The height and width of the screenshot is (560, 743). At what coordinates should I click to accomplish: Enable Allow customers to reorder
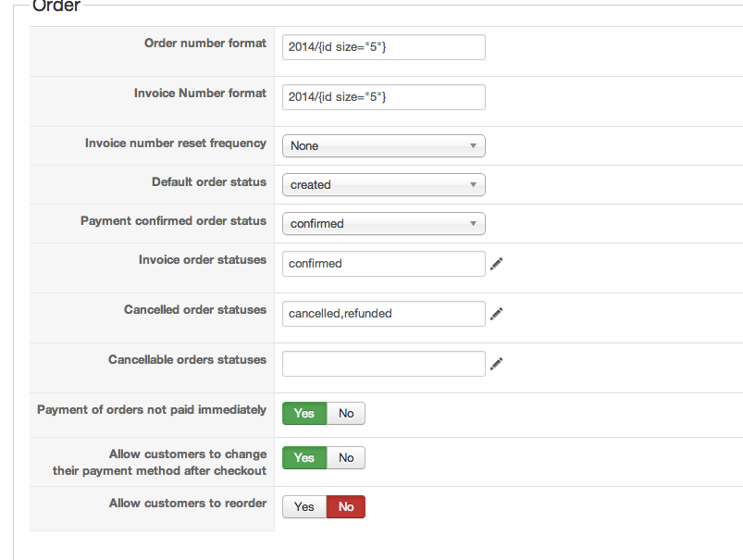(x=304, y=507)
